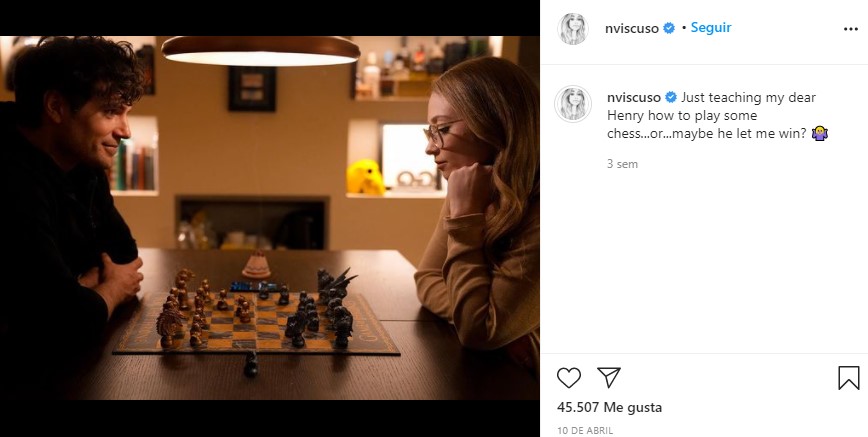This screenshot has height=437, width=868.
Task: Click the hanging lamp in the photo
Action: click(261, 49)
